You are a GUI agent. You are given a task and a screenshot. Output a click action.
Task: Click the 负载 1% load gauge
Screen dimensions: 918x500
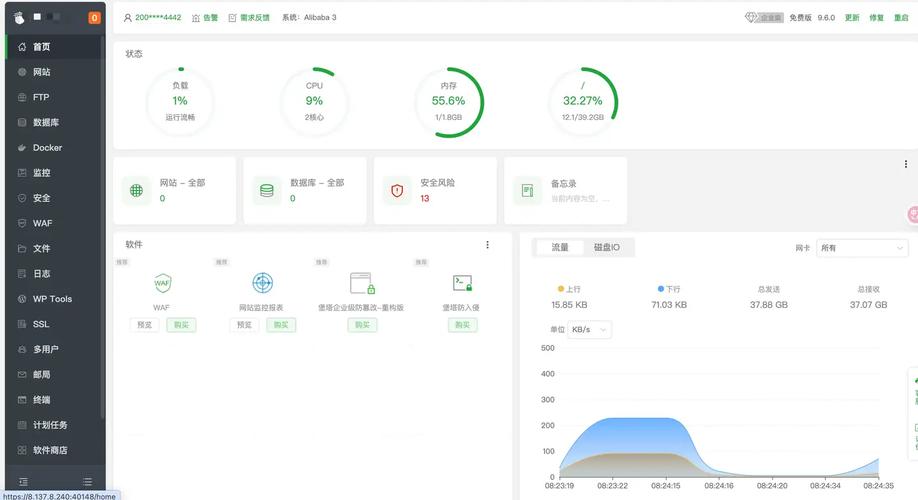[180, 102]
